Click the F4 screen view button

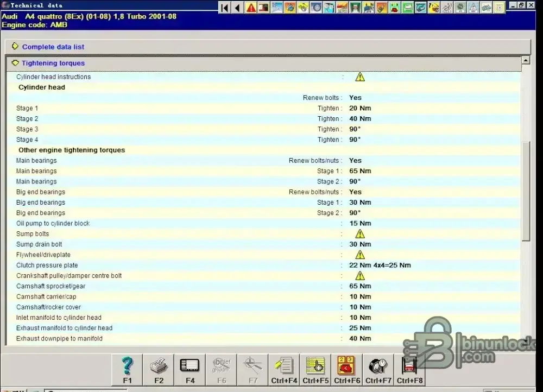[x=190, y=370]
